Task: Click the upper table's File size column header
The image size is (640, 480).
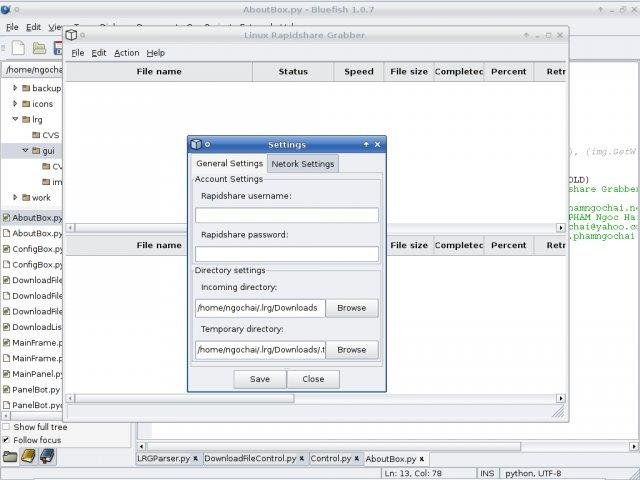Action: click(x=409, y=71)
